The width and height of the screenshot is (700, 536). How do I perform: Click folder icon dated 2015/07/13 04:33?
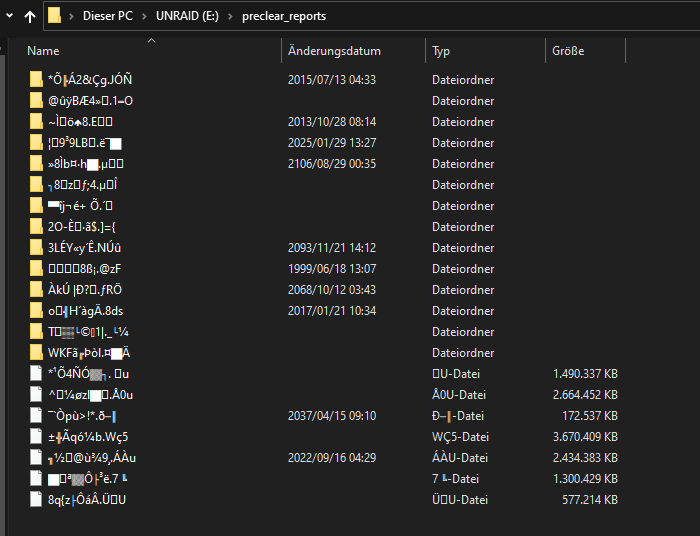(x=36, y=79)
